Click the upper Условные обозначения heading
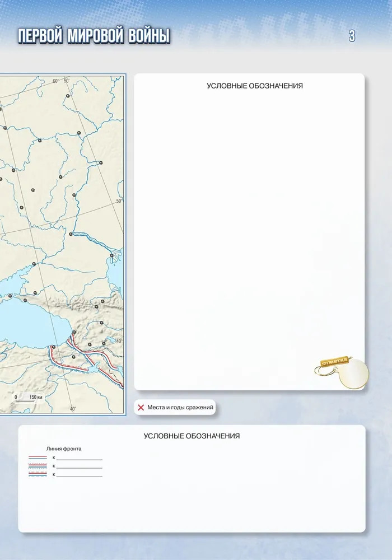Image resolution: width=392 pixels, height=560 pixels. 255,86
